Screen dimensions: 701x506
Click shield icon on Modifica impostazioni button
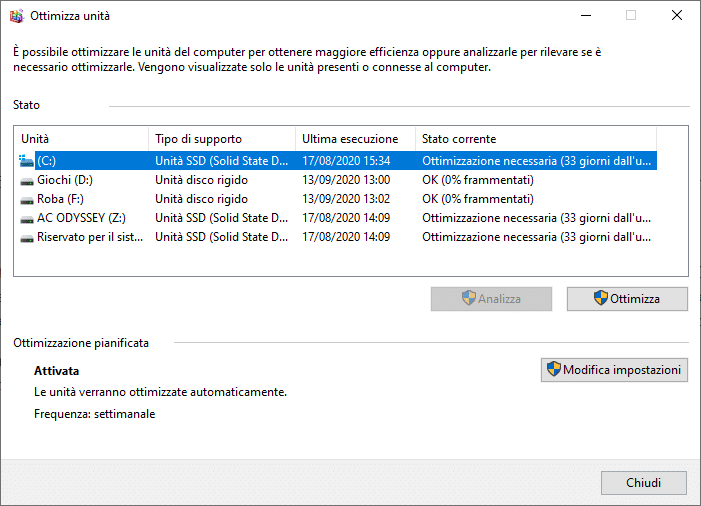[x=553, y=370]
